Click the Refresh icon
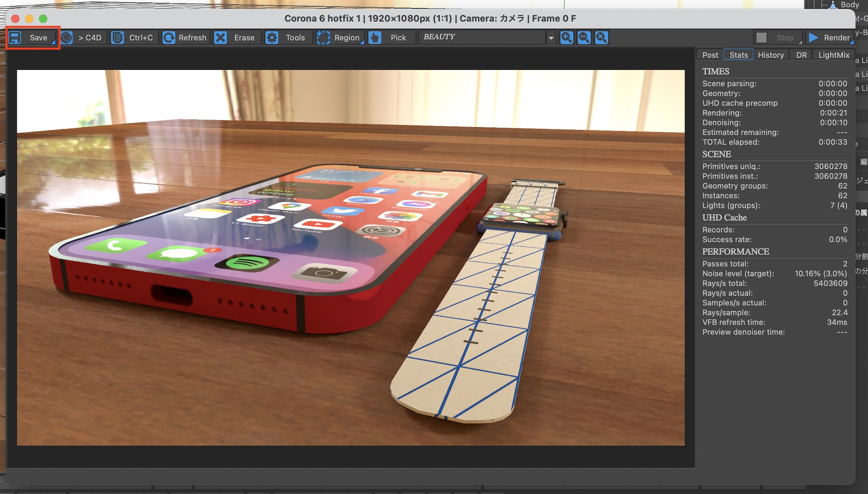 point(169,38)
